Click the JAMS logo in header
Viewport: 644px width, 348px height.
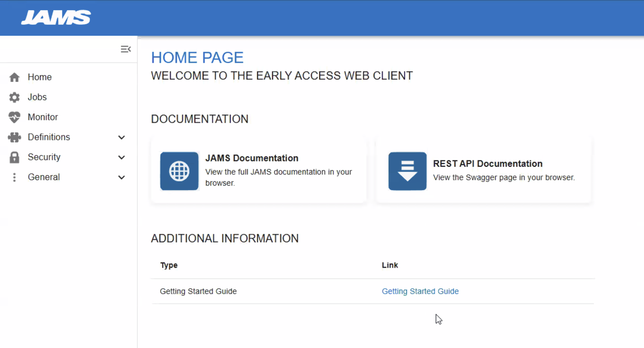(56, 17)
